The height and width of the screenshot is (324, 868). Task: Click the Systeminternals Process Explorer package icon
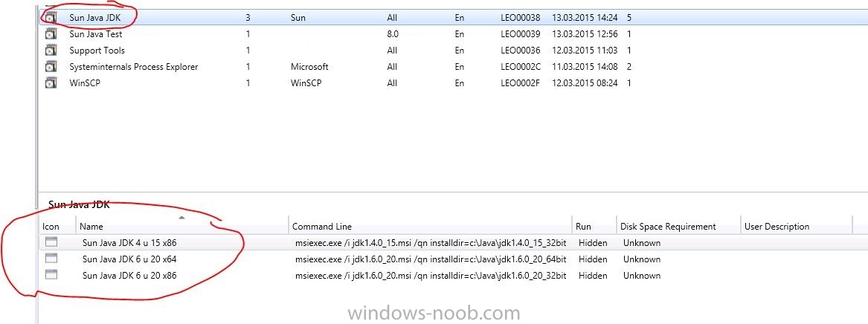point(51,68)
